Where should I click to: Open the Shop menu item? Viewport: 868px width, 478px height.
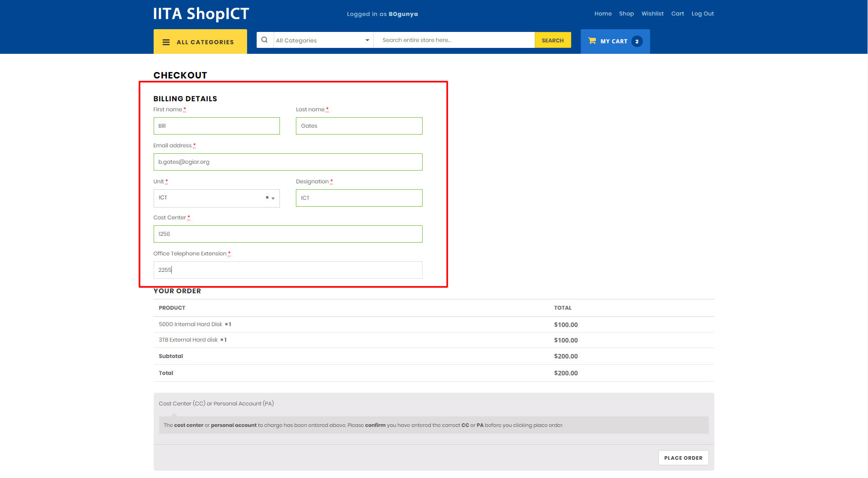coord(626,14)
